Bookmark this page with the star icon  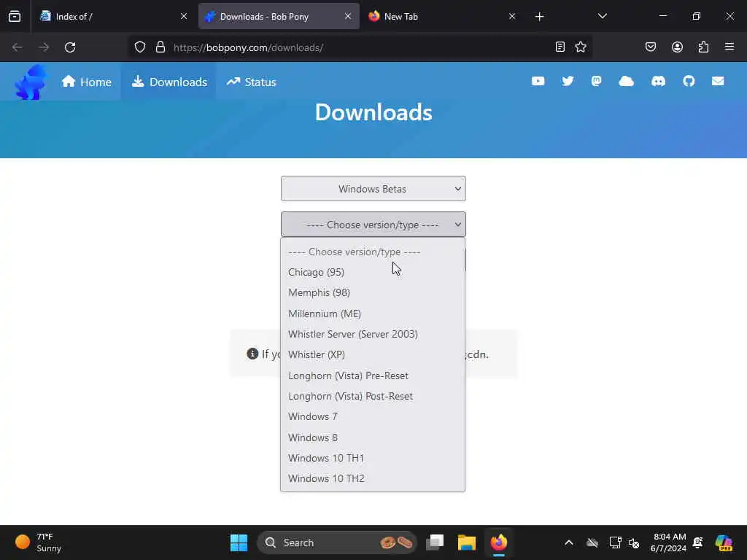pyautogui.click(x=580, y=47)
